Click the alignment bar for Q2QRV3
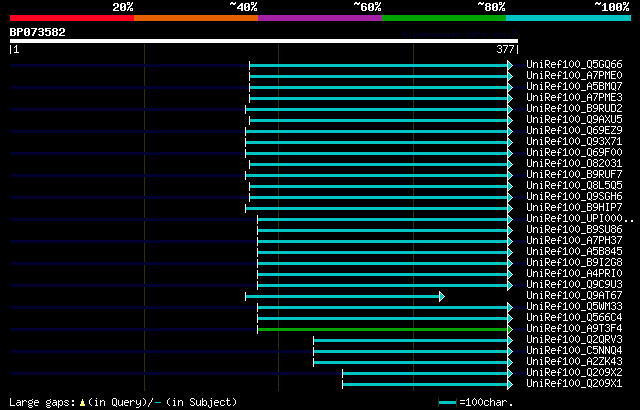 tap(410, 341)
